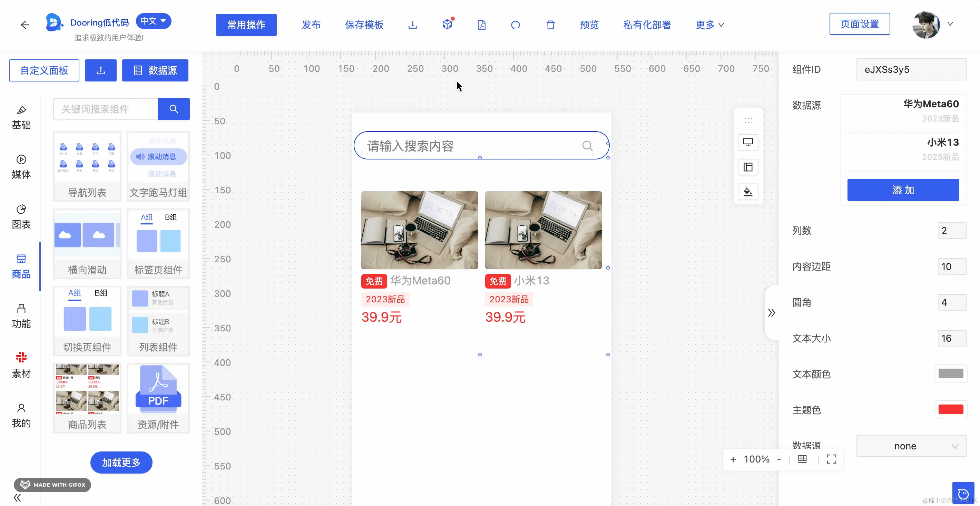The width and height of the screenshot is (980, 506).
Task: Select the 小米13 data source entry
Action: (x=903, y=149)
